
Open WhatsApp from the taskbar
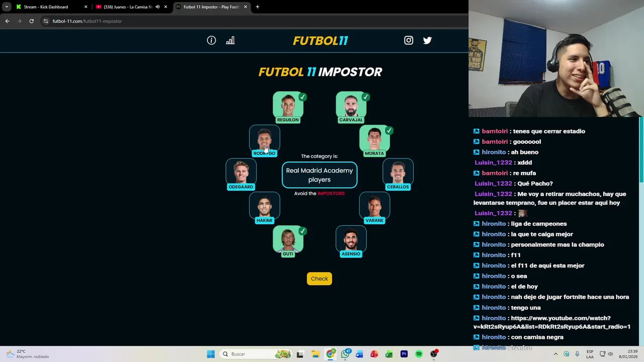(x=345, y=354)
